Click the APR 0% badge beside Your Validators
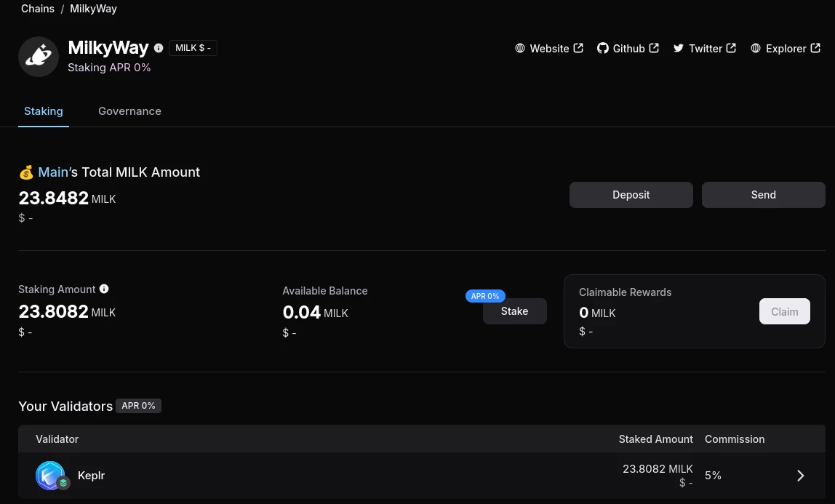 coord(138,406)
